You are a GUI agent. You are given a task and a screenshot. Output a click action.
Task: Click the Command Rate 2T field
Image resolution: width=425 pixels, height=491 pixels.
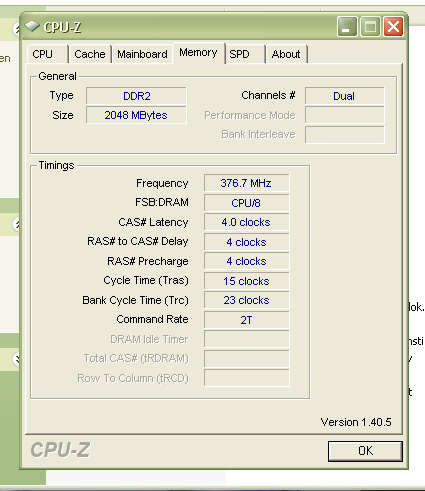coord(246,320)
